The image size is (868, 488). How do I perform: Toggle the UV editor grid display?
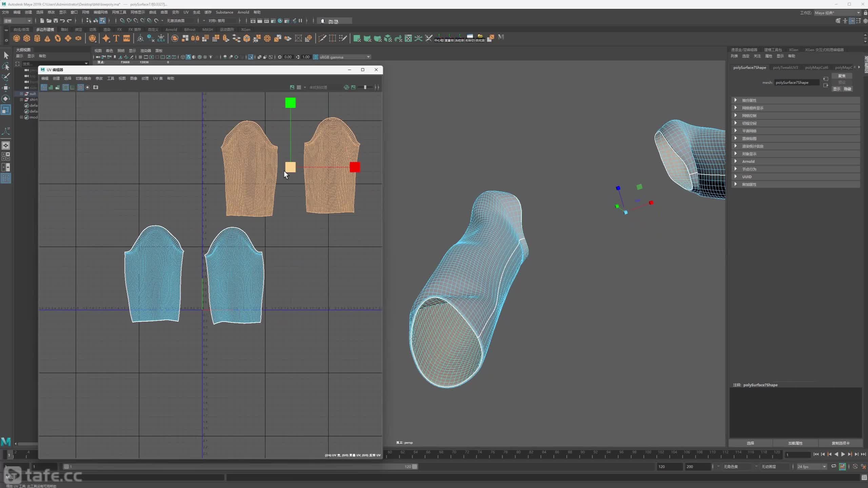pyautogui.click(x=81, y=87)
